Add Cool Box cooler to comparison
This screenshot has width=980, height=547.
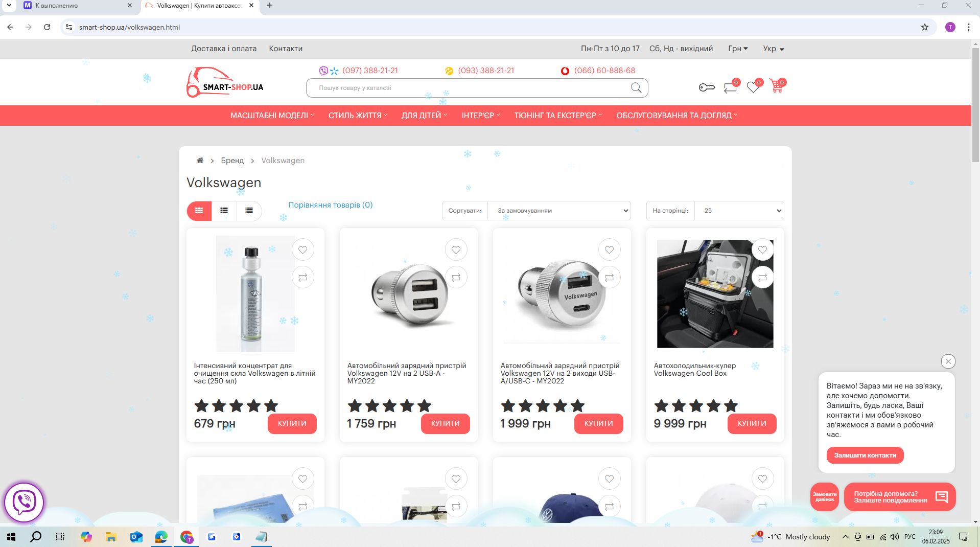click(763, 278)
